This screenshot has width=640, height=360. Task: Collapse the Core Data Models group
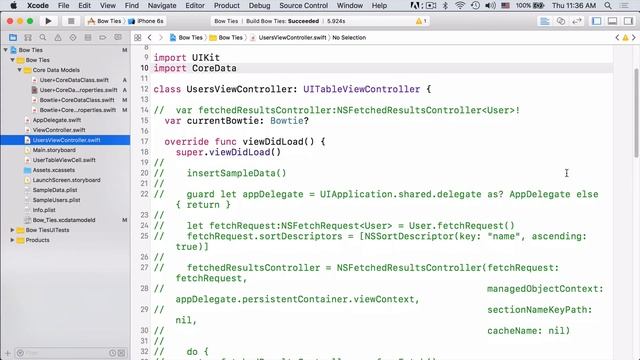[x=20, y=70]
